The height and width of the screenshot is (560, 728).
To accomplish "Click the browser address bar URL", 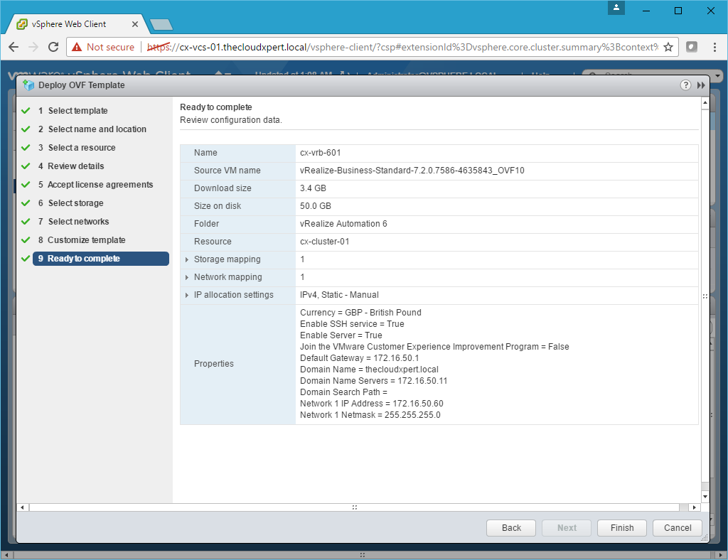I will (x=398, y=47).
